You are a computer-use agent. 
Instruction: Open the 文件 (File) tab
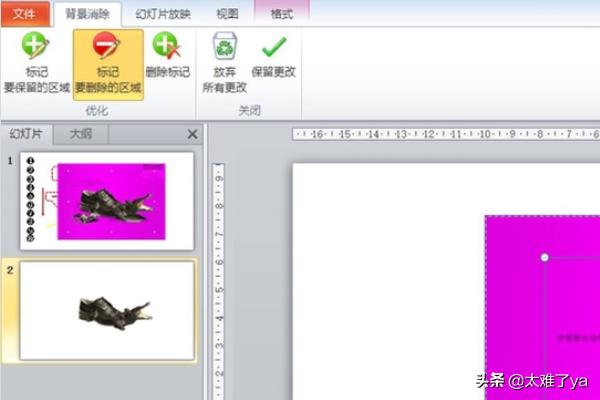click(24, 14)
